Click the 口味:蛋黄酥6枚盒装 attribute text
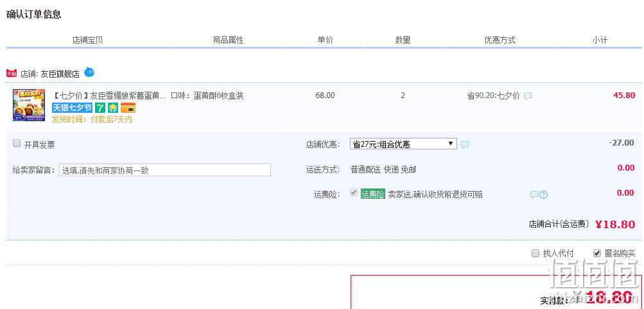 207,96
